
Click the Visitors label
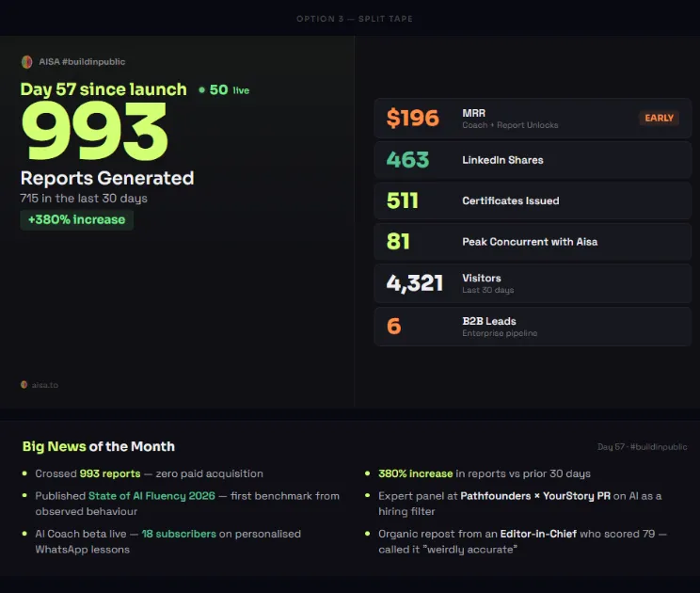[x=482, y=278]
